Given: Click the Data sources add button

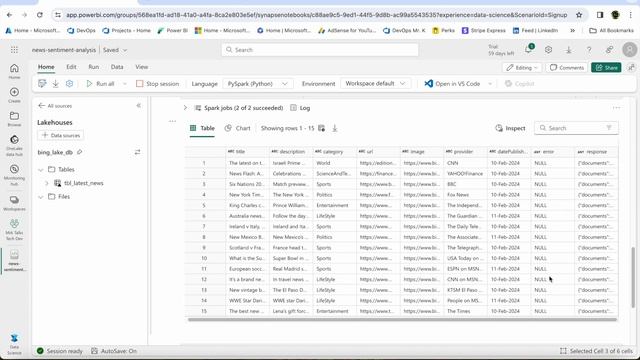Looking at the screenshot, I should click(61, 136).
